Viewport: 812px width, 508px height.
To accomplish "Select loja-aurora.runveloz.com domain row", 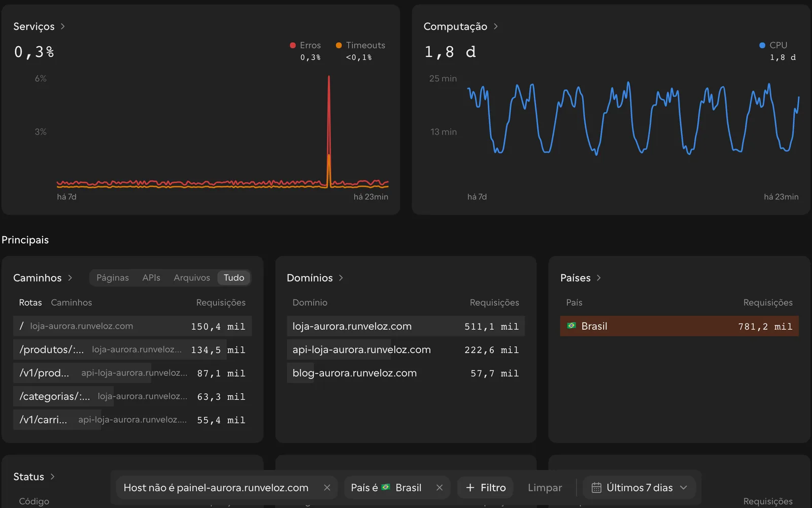I will [x=405, y=326].
